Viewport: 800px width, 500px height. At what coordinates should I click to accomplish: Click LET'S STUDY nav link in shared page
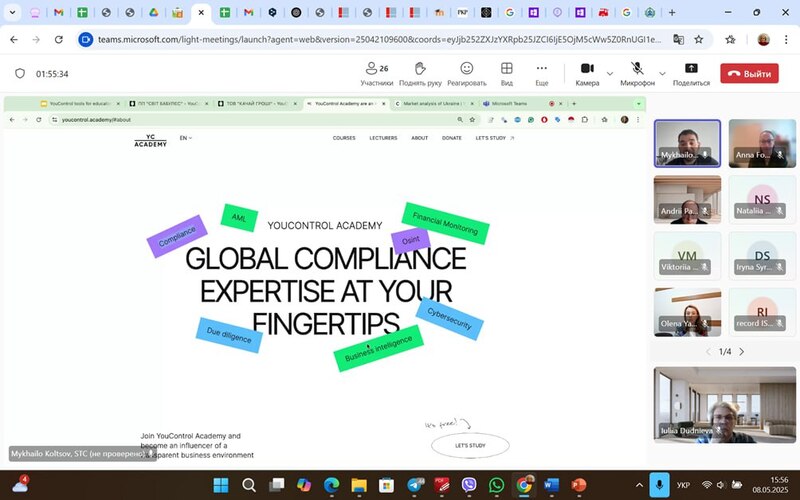click(x=494, y=138)
